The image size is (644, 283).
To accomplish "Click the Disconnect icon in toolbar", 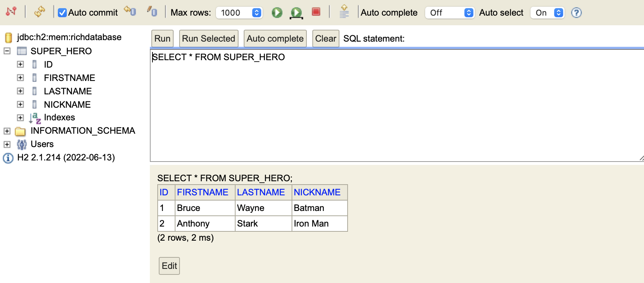I will tap(11, 12).
